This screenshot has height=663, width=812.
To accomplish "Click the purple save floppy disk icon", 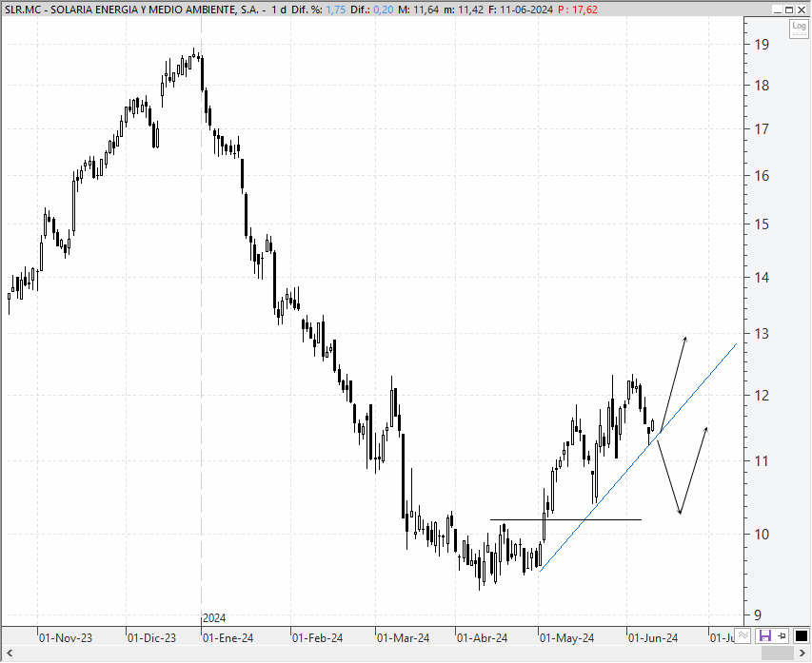I will click(764, 635).
